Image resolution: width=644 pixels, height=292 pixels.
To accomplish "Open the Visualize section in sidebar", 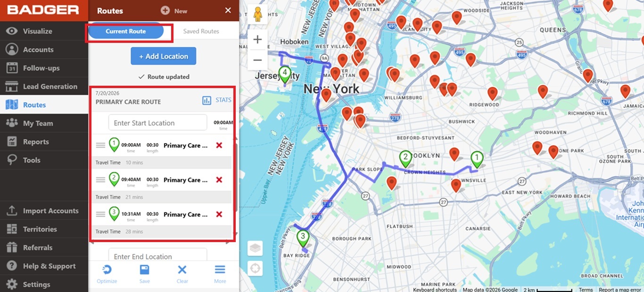I will click(44, 31).
